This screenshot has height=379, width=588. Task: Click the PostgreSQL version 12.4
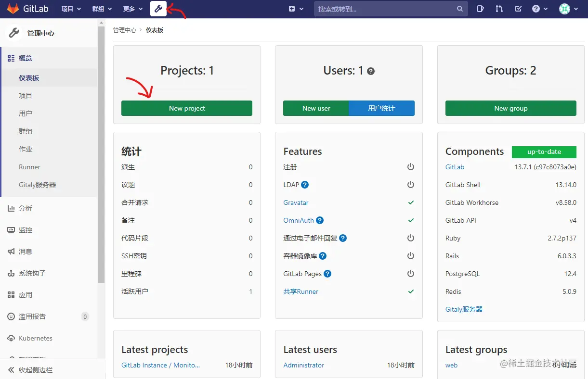coord(570,274)
